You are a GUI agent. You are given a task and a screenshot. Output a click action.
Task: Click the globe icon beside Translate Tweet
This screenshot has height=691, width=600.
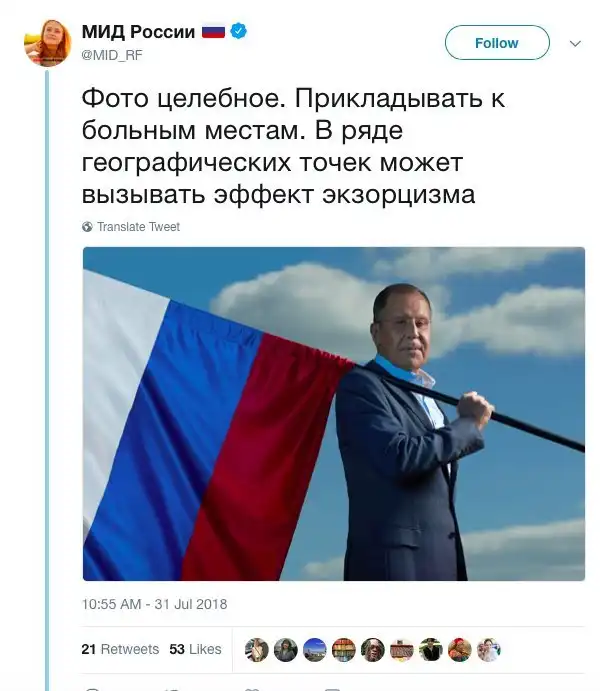tap(87, 227)
